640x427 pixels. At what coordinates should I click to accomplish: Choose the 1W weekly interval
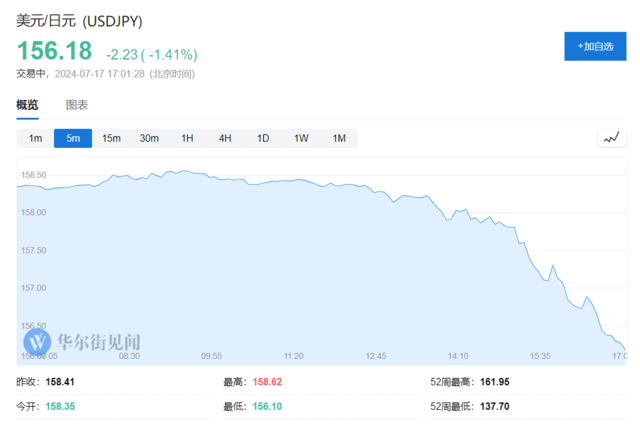(x=301, y=138)
